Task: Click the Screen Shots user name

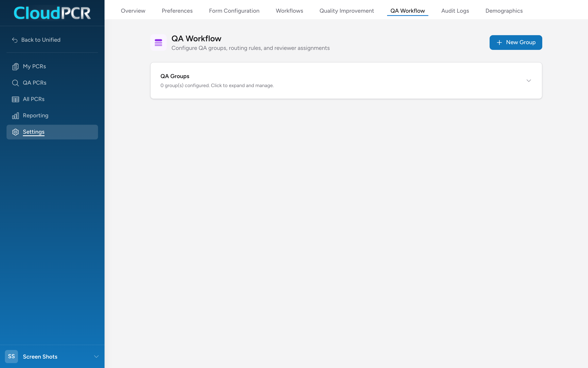Action: [40, 357]
